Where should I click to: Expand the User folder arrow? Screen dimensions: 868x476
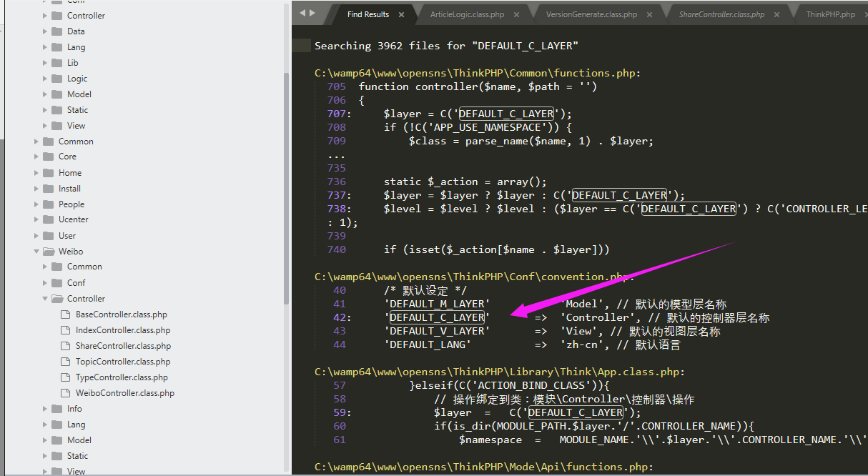36,236
